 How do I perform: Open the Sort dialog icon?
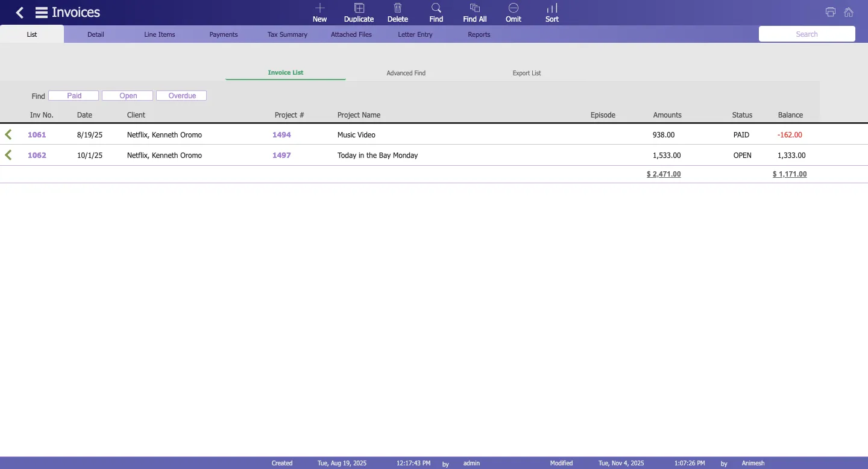552,12
